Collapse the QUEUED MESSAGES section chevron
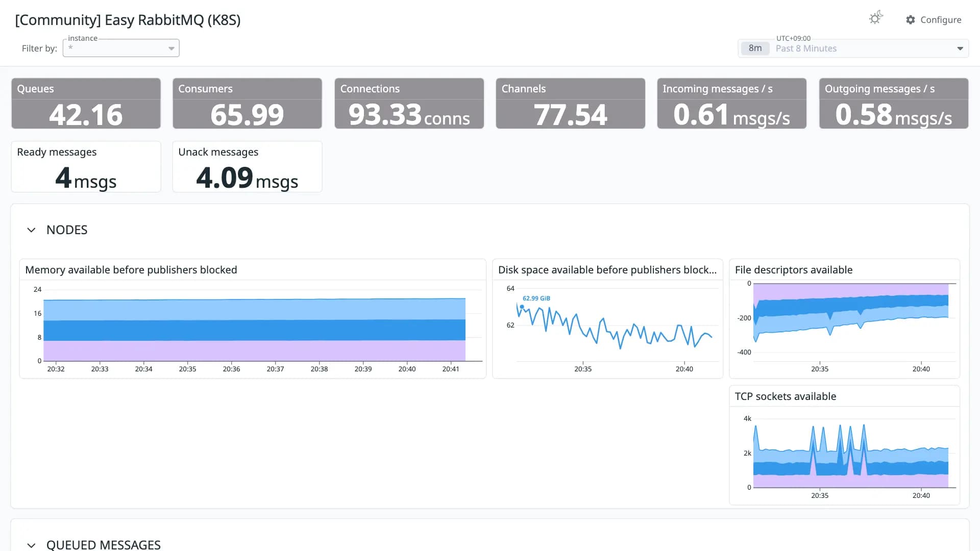Viewport: 980px width, 551px height. pyautogui.click(x=31, y=545)
